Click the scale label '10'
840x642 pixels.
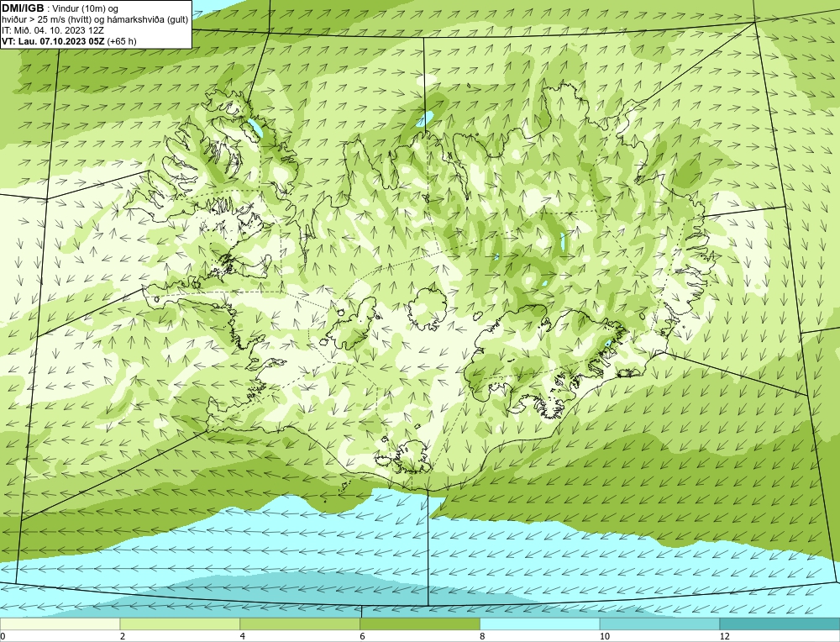(x=605, y=636)
